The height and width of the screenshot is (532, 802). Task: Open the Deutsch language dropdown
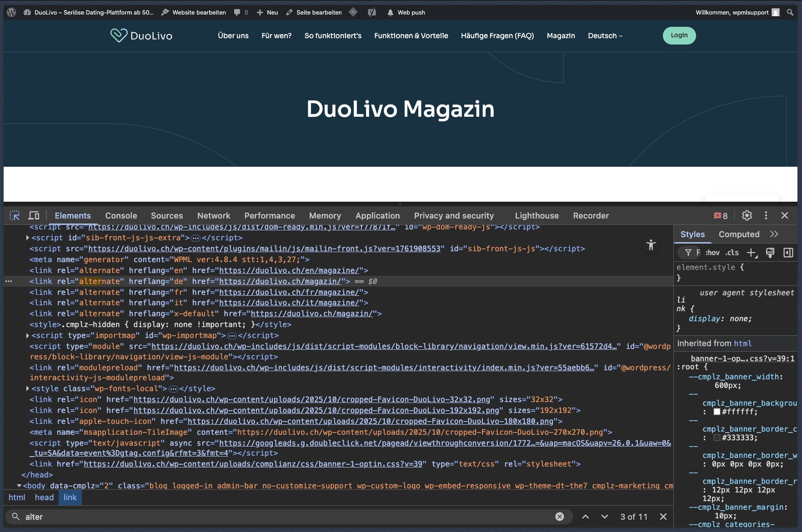click(605, 35)
